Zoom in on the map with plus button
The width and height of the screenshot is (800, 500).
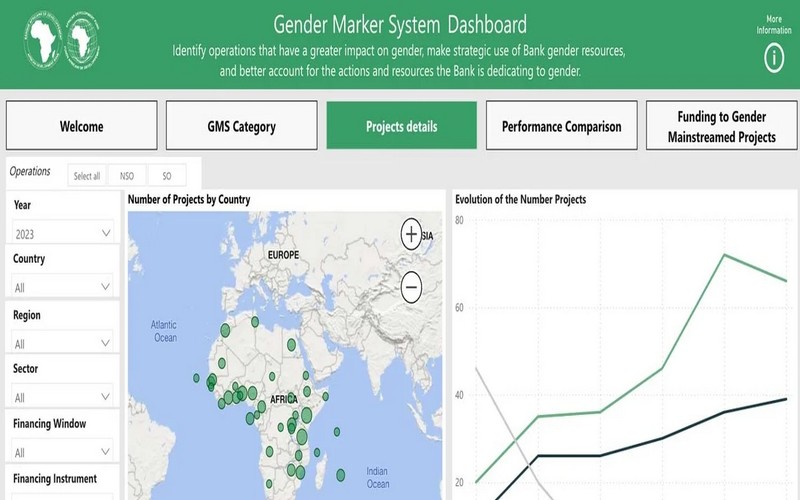(x=411, y=234)
